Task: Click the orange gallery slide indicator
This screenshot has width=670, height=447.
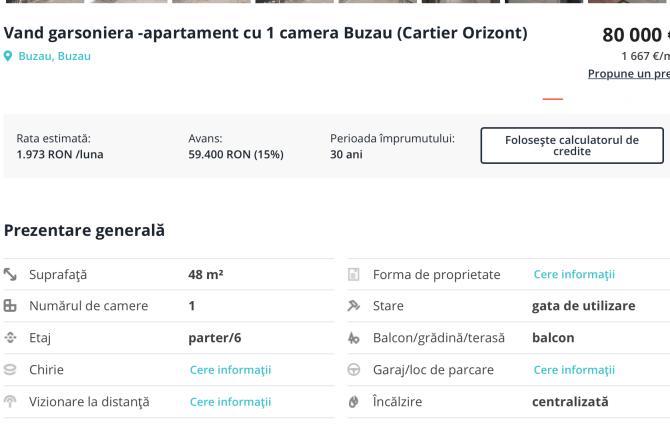Action: [552, 100]
